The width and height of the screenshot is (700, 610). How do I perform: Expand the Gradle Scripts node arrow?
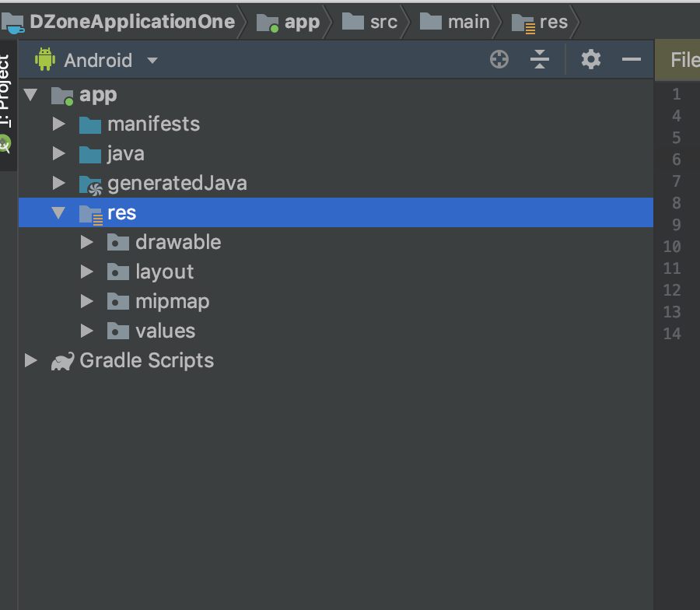pyautogui.click(x=30, y=361)
